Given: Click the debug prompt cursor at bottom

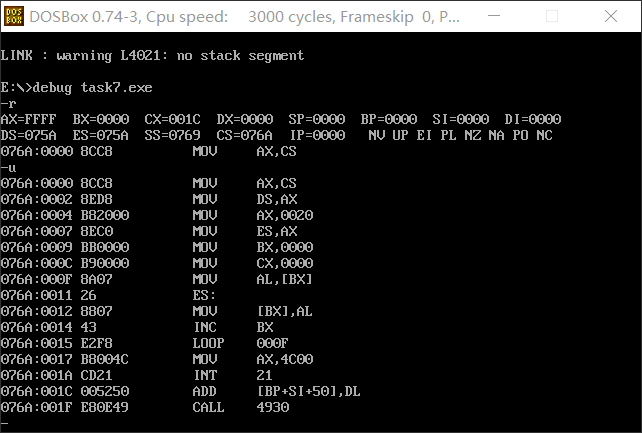Looking at the screenshot, I should (x=5, y=423).
